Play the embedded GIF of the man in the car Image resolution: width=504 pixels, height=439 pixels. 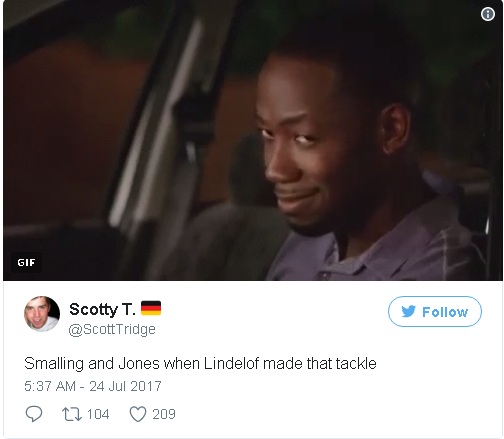click(x=253, y=140)
